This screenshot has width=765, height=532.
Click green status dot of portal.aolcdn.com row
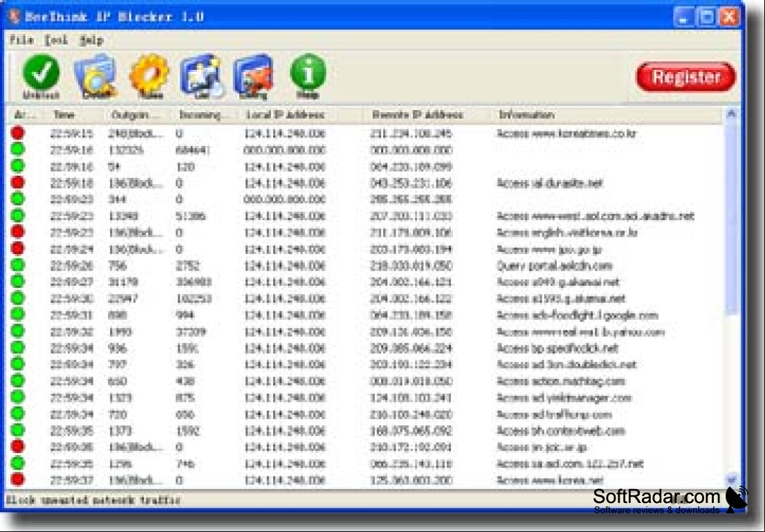(18, 265)
